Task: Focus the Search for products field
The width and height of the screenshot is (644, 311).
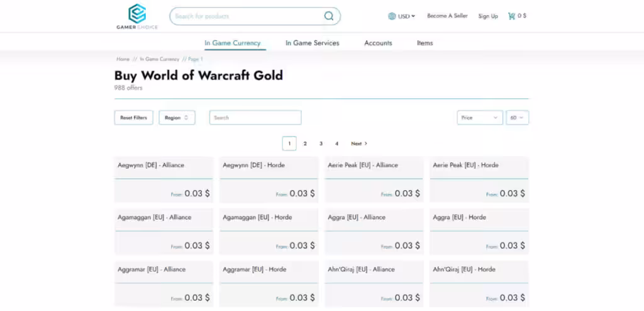Action: 245,16
